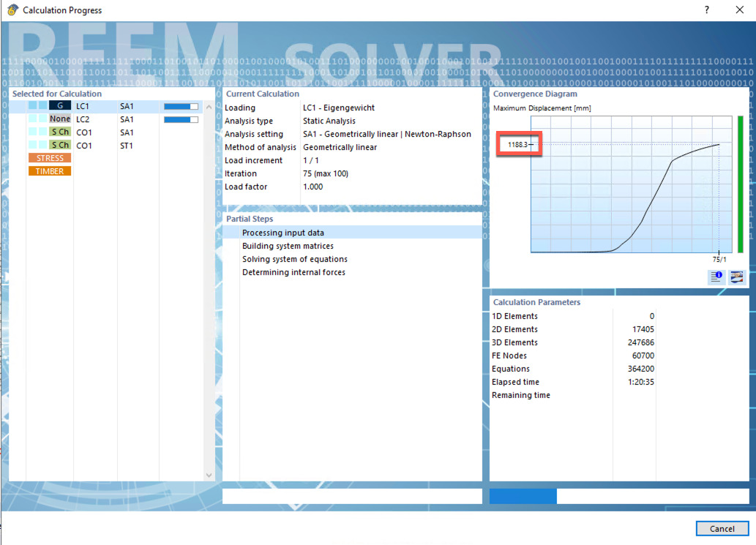Click the None badge beside LC2
Screen dimensions: 756x545
point(60,119)
